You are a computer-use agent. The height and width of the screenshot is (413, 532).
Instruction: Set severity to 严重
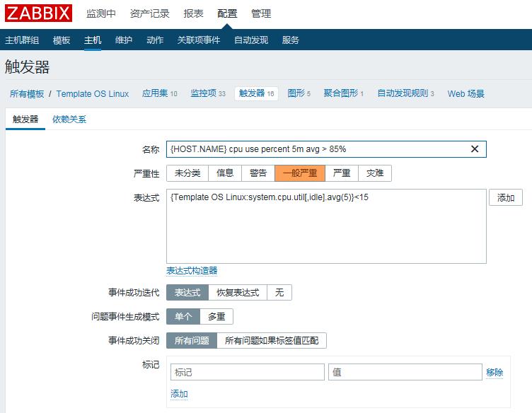[342, 173]
